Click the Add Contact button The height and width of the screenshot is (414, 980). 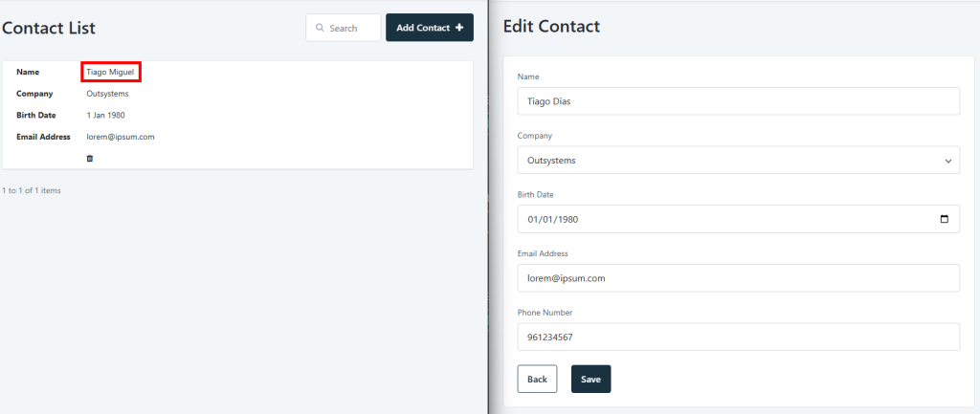coord(430,28)
